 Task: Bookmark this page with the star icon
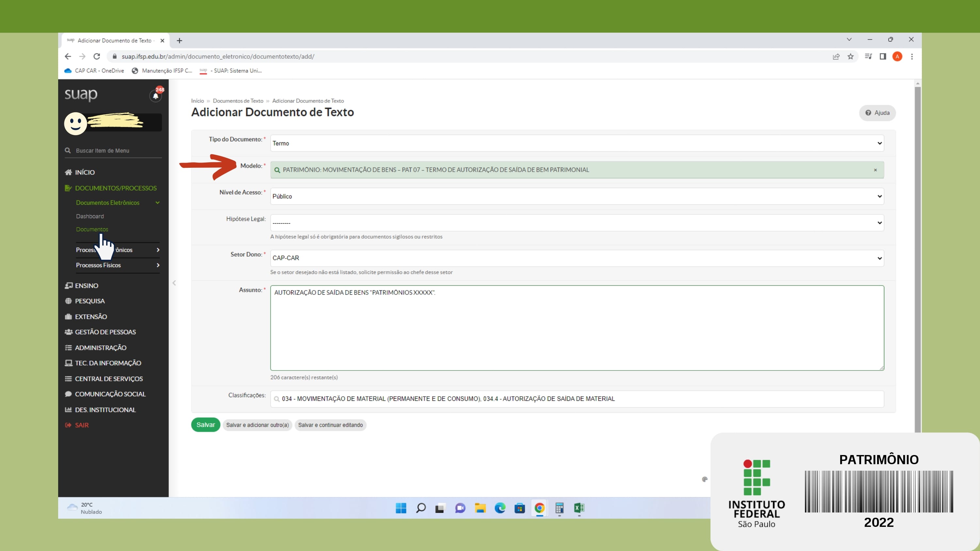point(850,57)
